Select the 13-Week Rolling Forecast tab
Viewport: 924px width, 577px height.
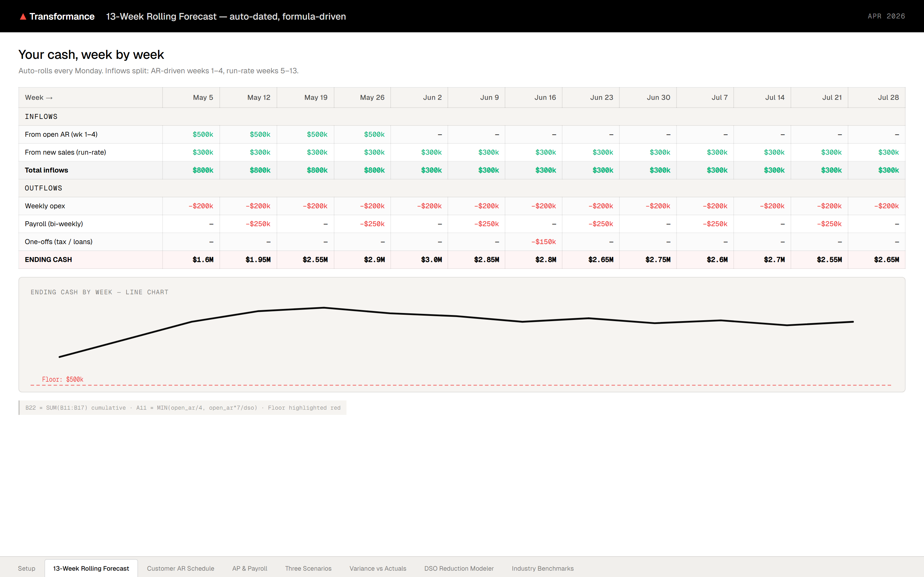(91, 568)
